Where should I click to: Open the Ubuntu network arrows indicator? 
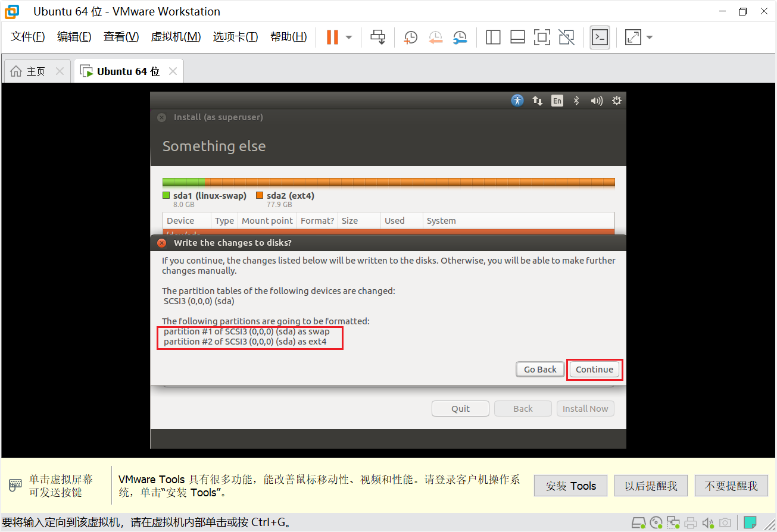[x=538, y=101]
